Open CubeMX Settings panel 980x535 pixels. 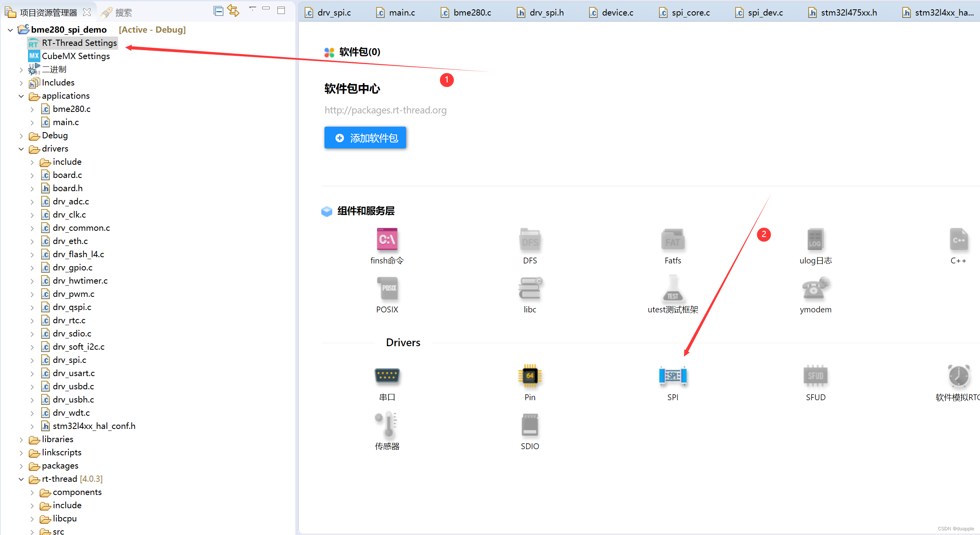[x=76, y=56]
